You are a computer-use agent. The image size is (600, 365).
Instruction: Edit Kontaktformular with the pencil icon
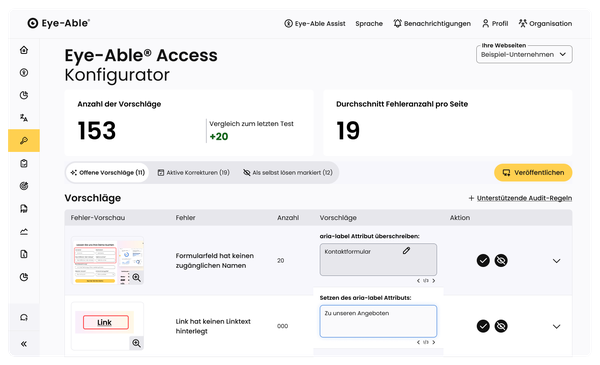(x=406, y=251)
